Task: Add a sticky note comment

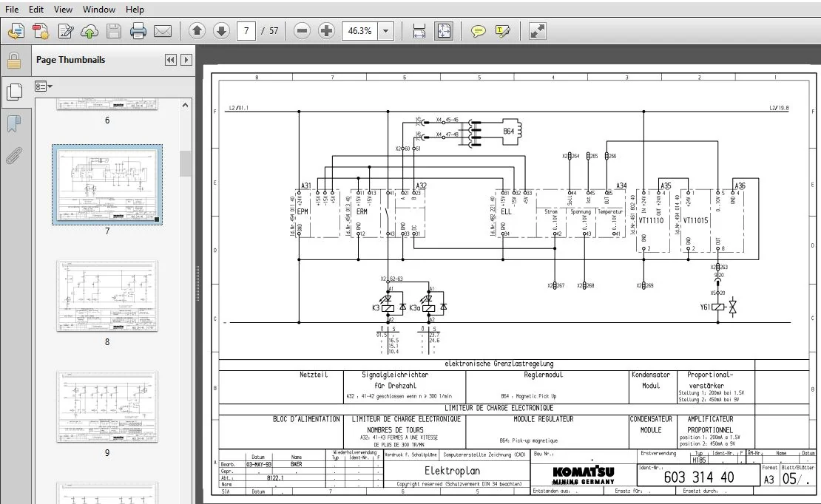Action: coord(478,31)
